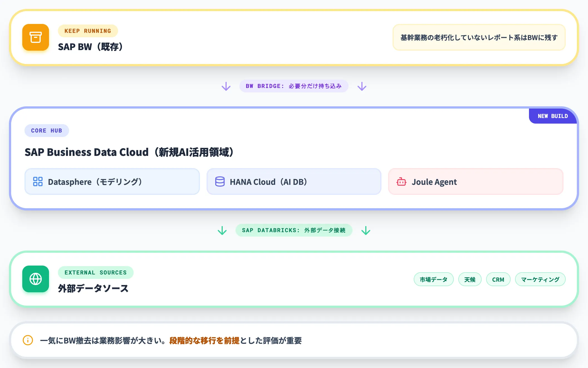This screenshot has width=588, height=368.
Task: Click the Datasphere grid icon
Action: click(38, 181)
